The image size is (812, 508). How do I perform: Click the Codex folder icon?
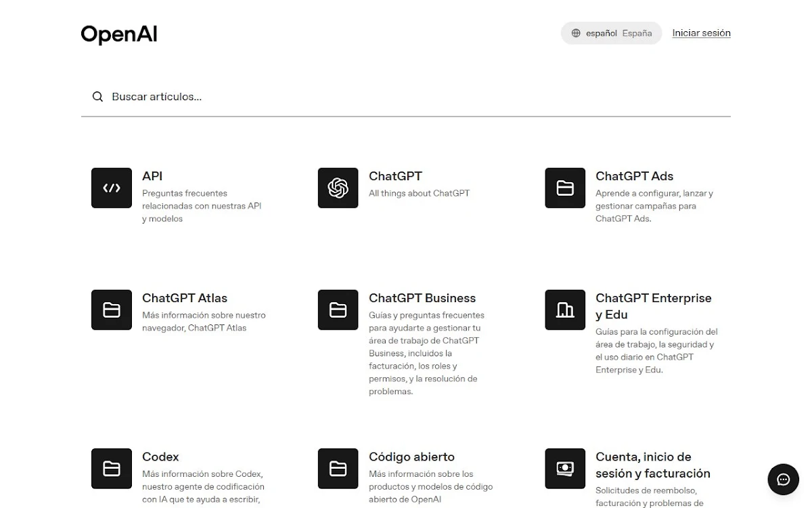(x=112, y=468)
